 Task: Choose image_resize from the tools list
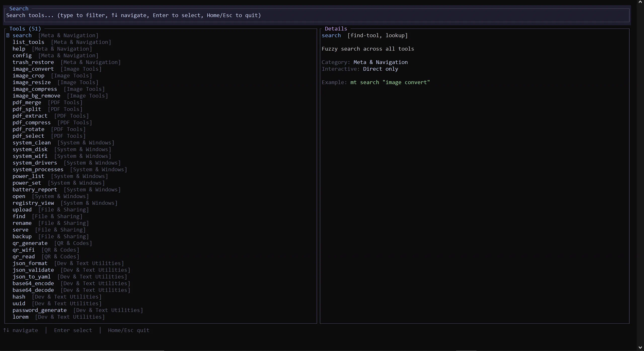[161, 82]
